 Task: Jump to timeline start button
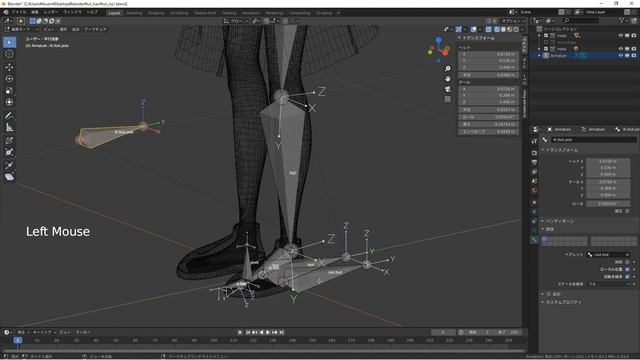[248, 332]
